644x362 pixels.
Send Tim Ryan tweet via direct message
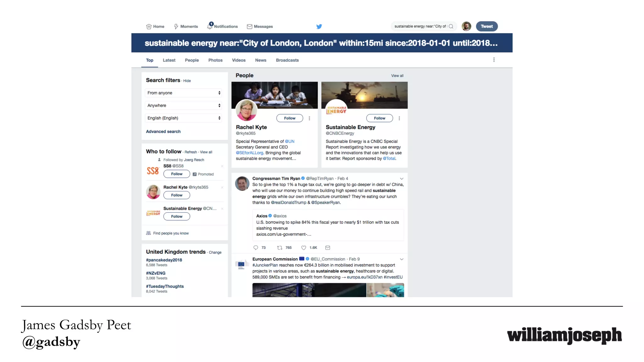(328, 248)
